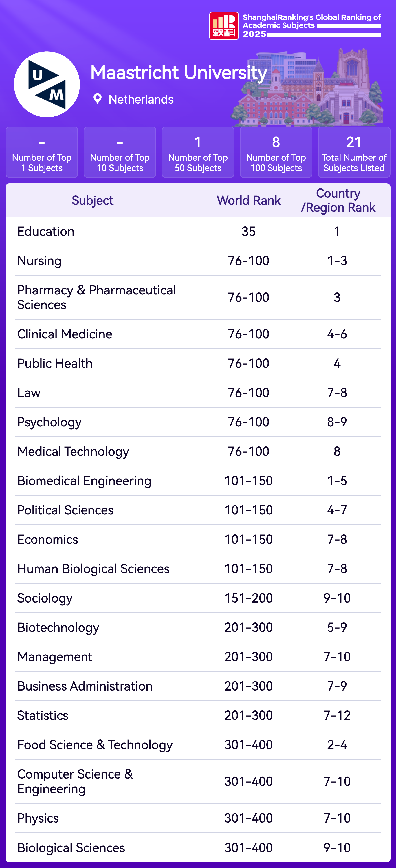396x868 pixels.
Task: Click the ShanghaiRanking red logo
Action: [224, 26]
